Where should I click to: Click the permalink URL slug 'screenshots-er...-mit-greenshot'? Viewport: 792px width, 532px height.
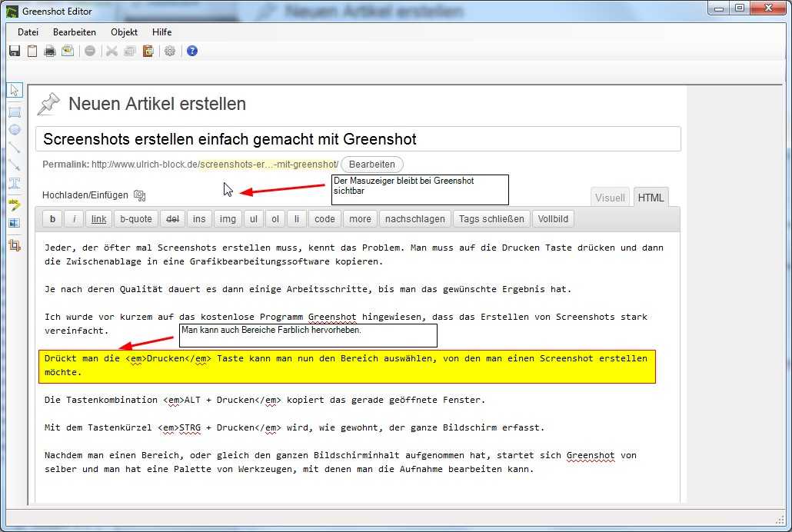[x=268, y=165]
